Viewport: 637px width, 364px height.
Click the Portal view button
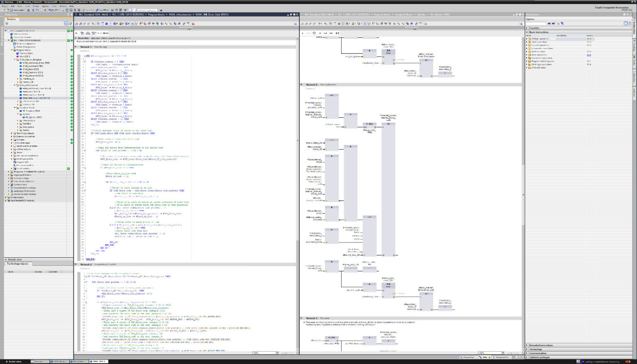[x=15, y=362]
